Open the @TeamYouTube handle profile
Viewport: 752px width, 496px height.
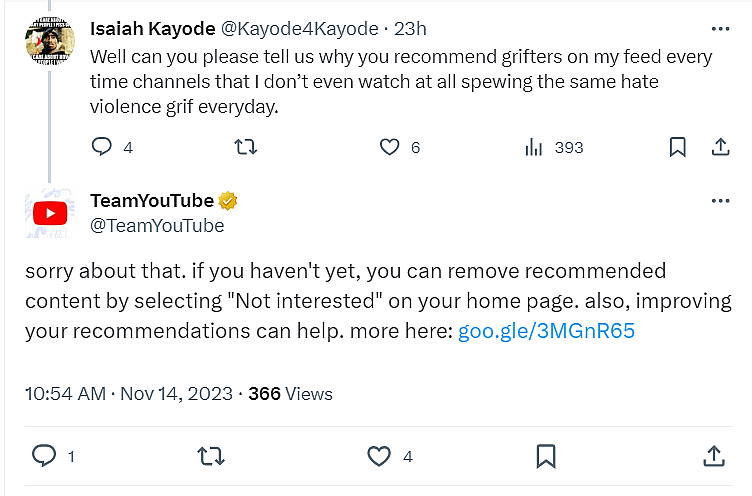(x=157, y=226)
